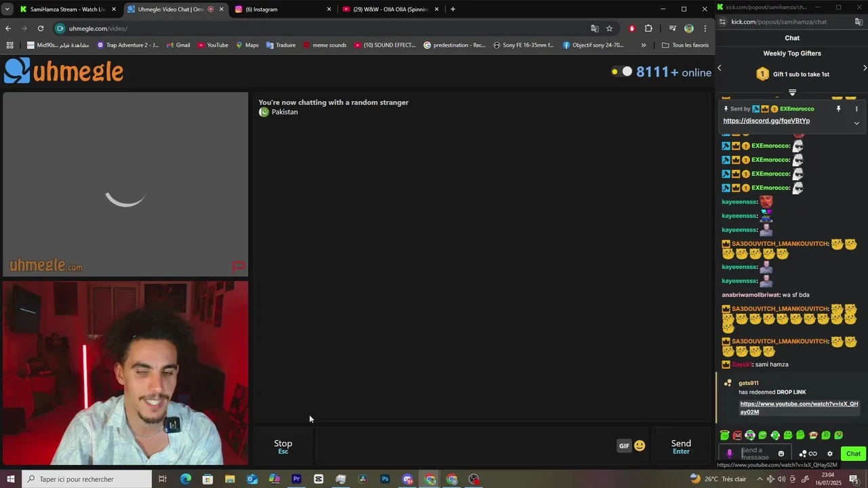The width and height of the screenshot is (868, 488).
Task: Open the Chrome three-dot menu
Action: [x=705, y=28]
